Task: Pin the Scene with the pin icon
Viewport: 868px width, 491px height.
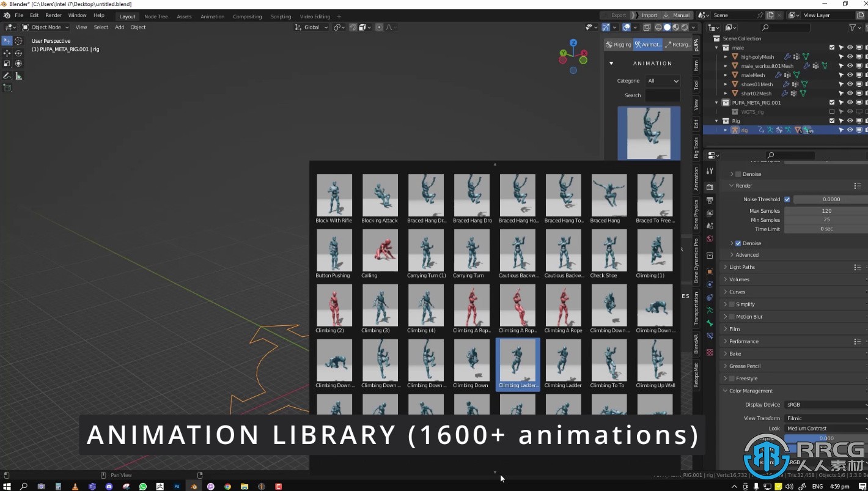Action: [x=760, y=15]
